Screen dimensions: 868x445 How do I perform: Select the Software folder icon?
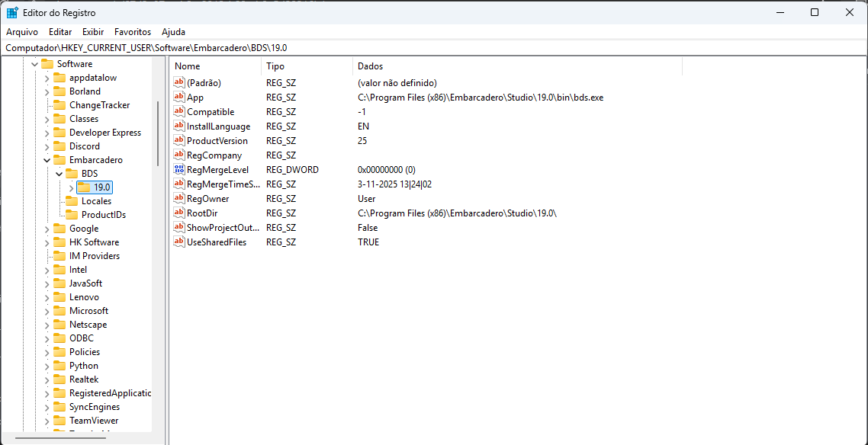[x=47, y=64]
